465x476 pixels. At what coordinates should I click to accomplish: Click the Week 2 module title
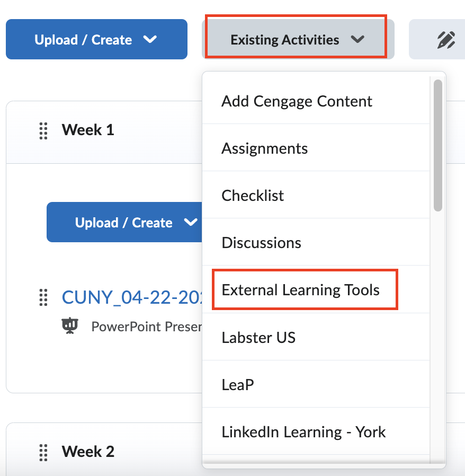click(88, 452)
